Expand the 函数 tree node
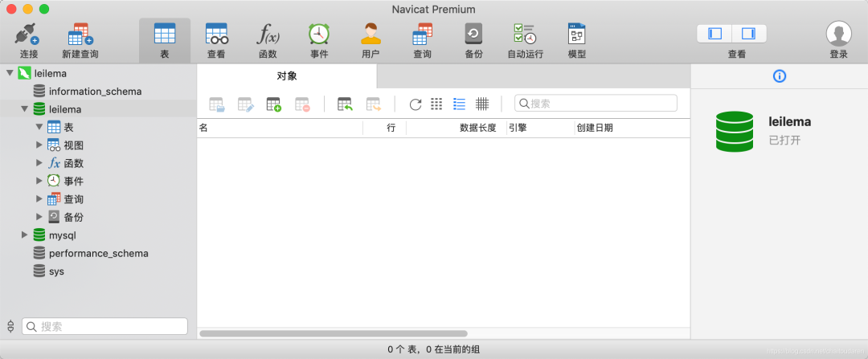The height and width of the screenshot is (359, 868). coord(39,162)
